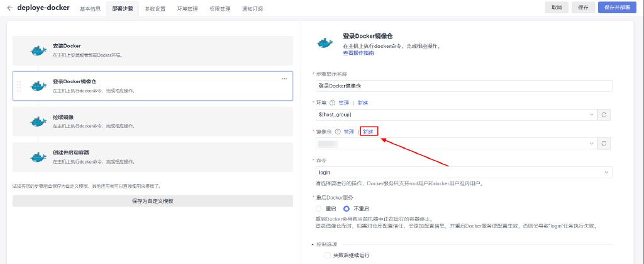The image size is (644, 264).
Task: Open the 环境 dropdown showing ${host_group}
Action: pyautogui.click(x=457, y=115)
